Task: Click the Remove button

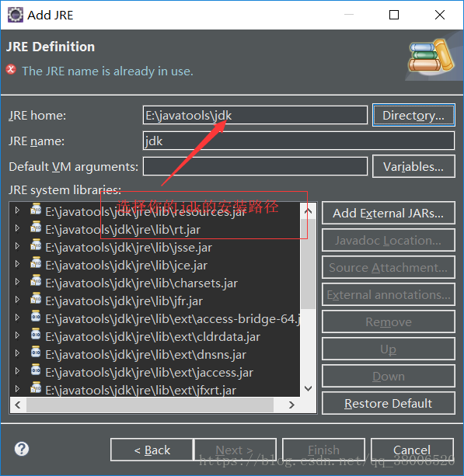Action: tap(389, 321)
